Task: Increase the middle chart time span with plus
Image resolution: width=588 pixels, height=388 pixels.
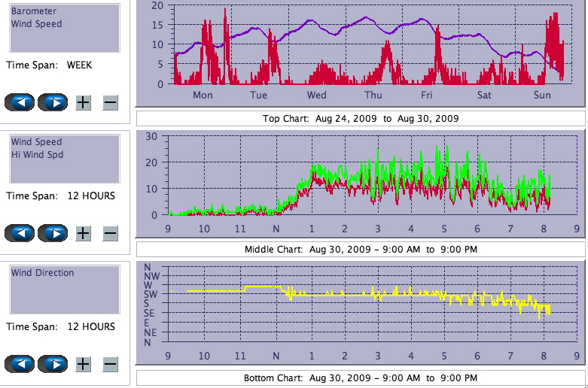Action: click(84, 233)
